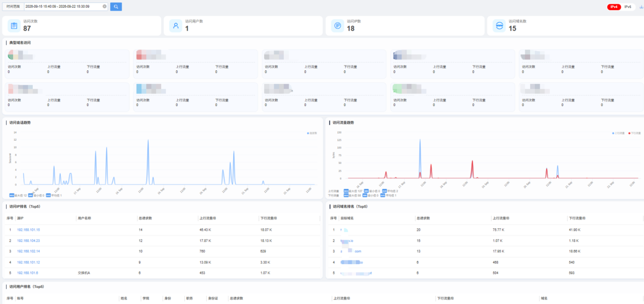The image size is (644, 304).
Task: Click 下行流量/B header in IP ranking table
Action: pos(268,218)
